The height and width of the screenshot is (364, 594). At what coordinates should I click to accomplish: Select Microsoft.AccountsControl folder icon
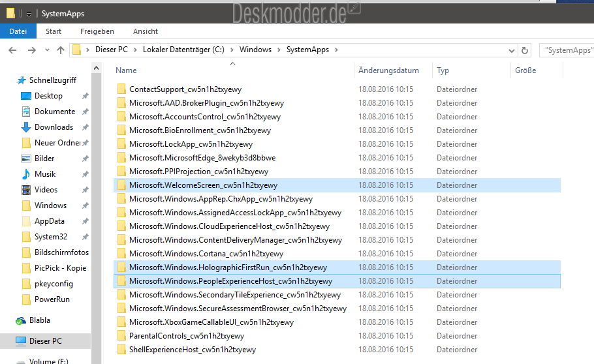[121, 117]
